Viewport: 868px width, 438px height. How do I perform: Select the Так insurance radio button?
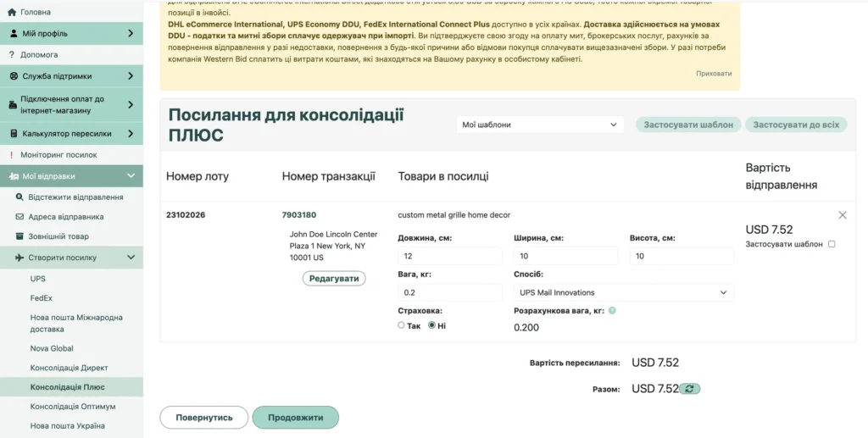coord(401,325)
